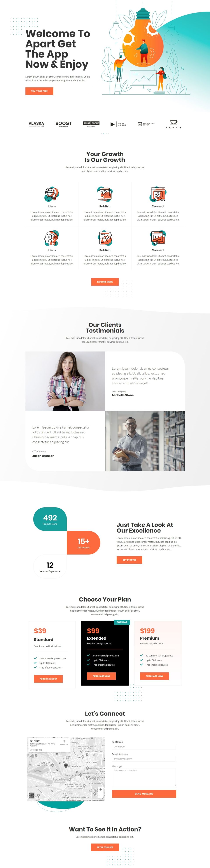
Task: Click Send Message button
Action: click(x=144, y=794)
